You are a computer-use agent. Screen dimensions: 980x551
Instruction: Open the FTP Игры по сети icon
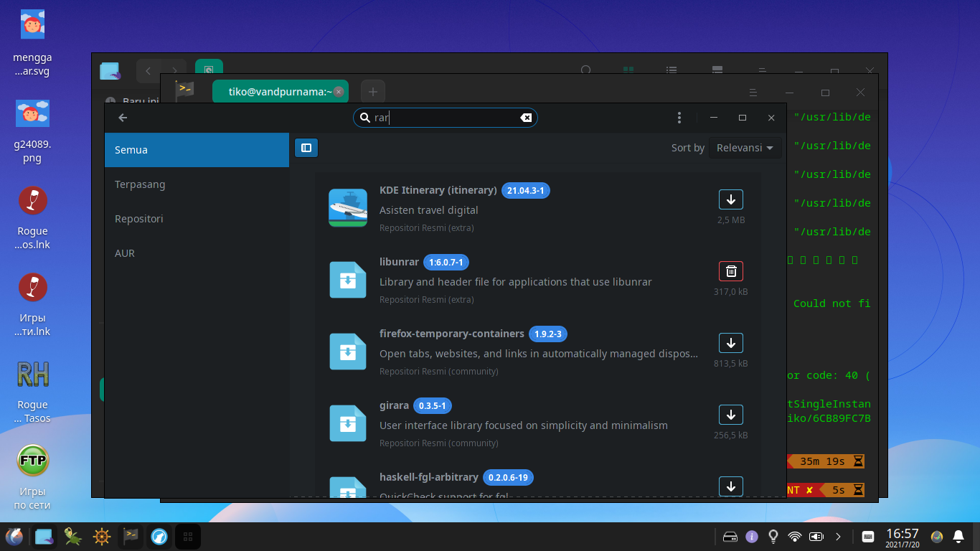[x=32, y=478]
